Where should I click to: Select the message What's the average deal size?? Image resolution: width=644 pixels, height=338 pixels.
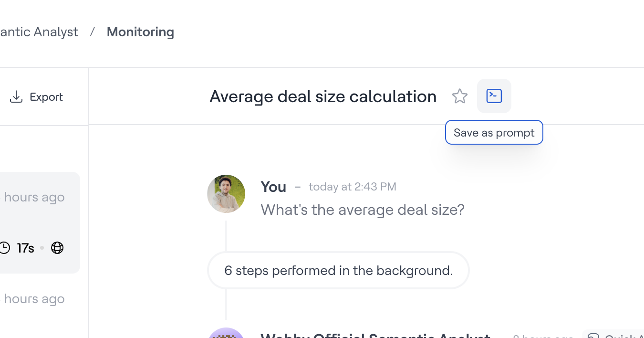363,210
